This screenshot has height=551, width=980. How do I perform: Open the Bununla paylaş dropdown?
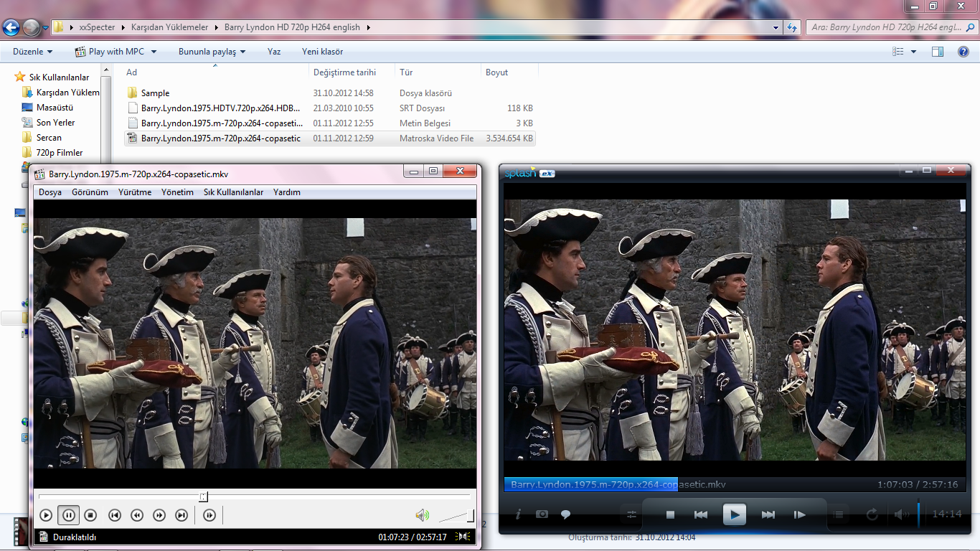click(x=212, y=52)
